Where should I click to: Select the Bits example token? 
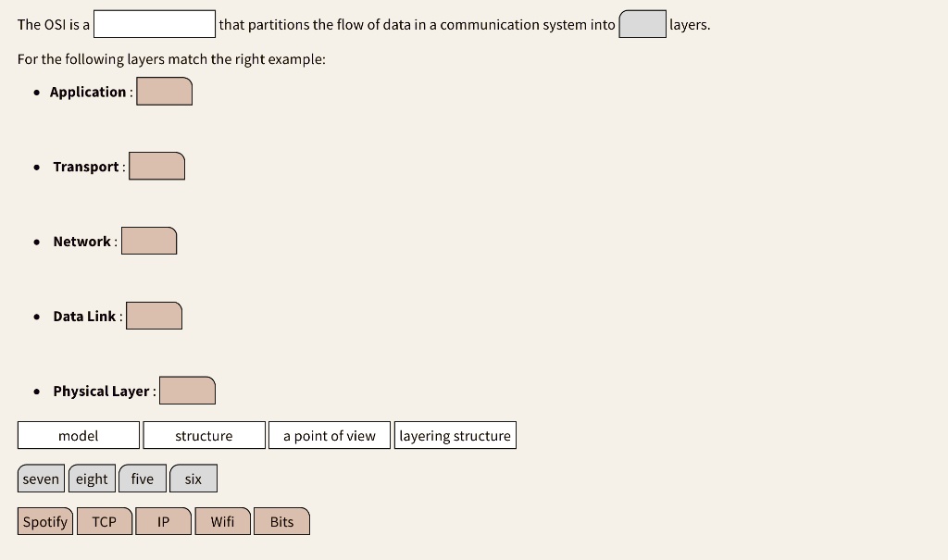pos(281,521)
